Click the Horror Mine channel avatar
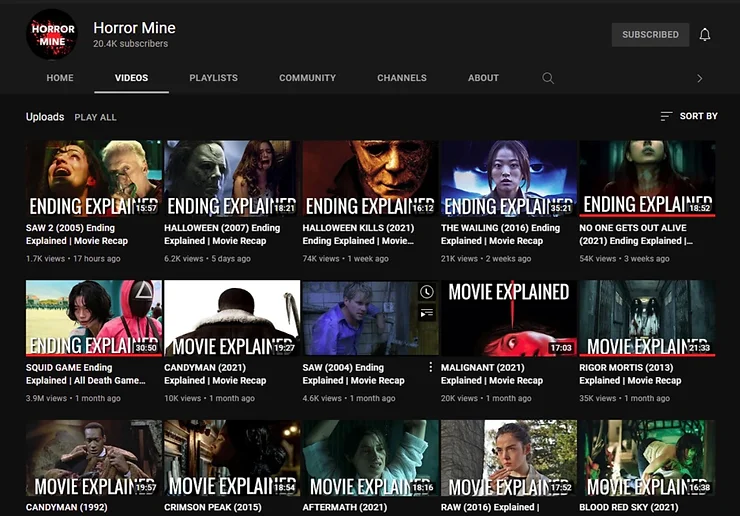The height and width of the screenshot is (516, 740). pyautogui.click(x=52, y=34)
